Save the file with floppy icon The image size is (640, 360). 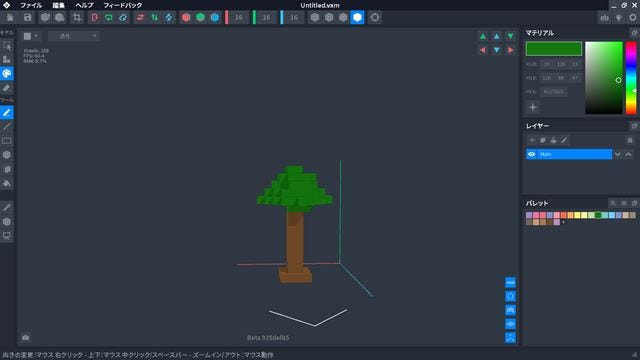point(27,18)
